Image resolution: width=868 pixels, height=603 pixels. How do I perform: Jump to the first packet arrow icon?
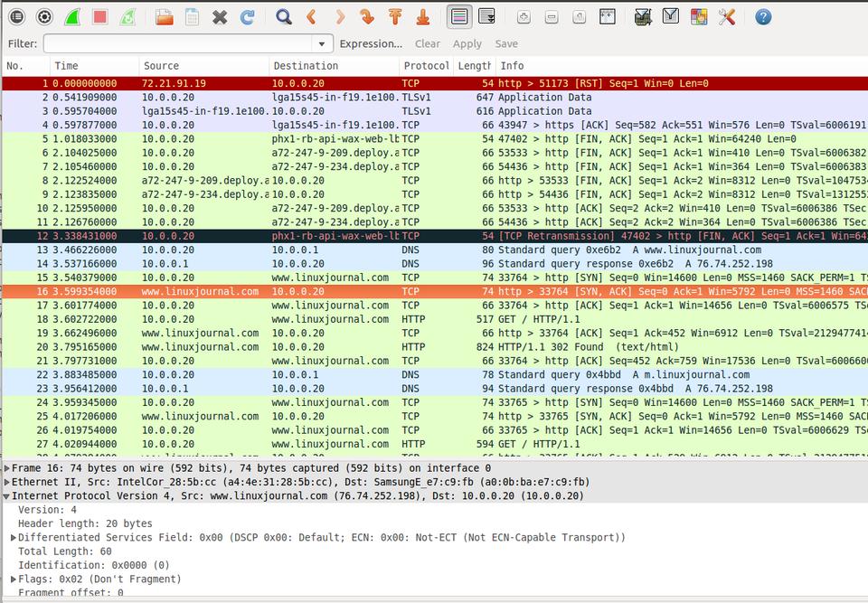pos(395,16)
